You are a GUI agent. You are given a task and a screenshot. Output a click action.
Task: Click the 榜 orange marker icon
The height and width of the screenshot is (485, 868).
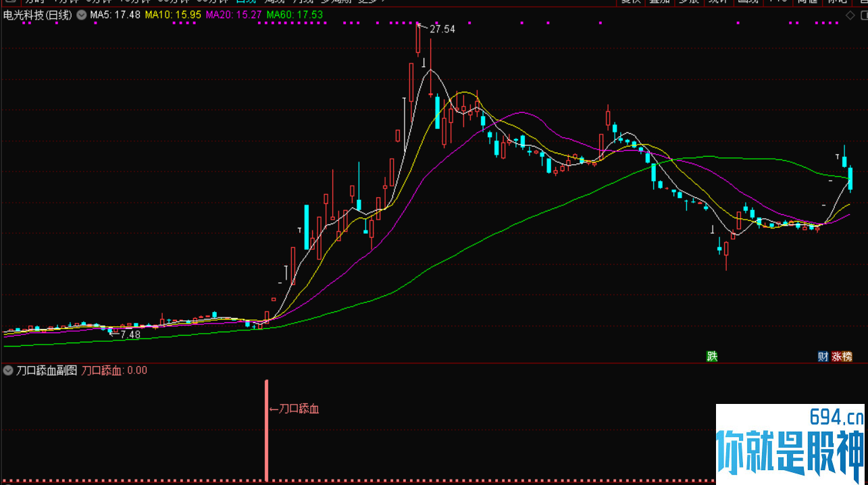point(846,357)
